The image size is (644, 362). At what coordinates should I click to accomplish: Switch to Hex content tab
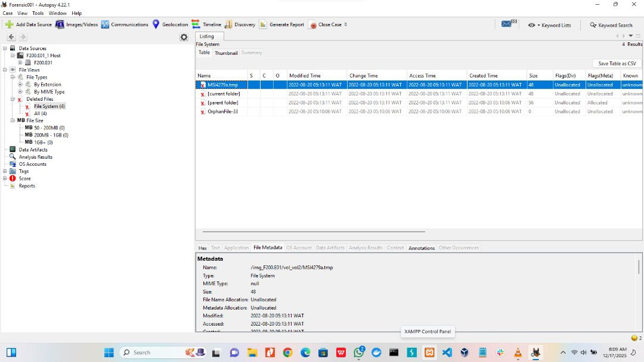tap(203, 247)
